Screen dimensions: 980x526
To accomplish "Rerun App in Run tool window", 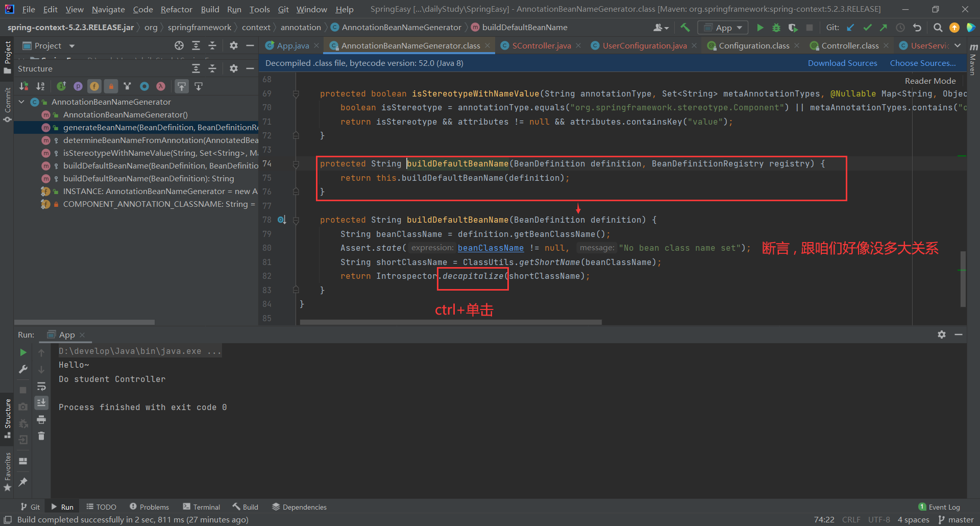I will 23,352.
